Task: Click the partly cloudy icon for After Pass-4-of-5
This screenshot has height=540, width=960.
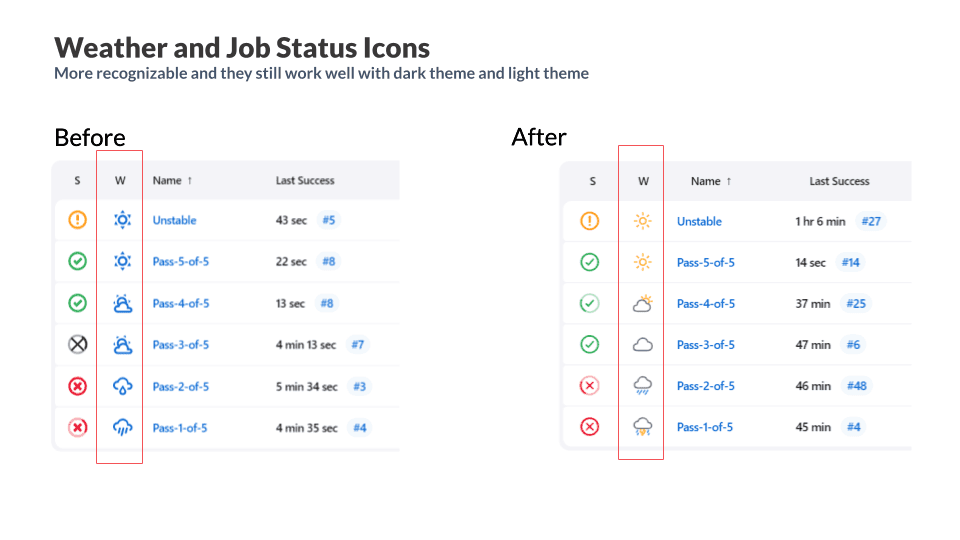Action: pyautogui.click(x=643, y=303)
